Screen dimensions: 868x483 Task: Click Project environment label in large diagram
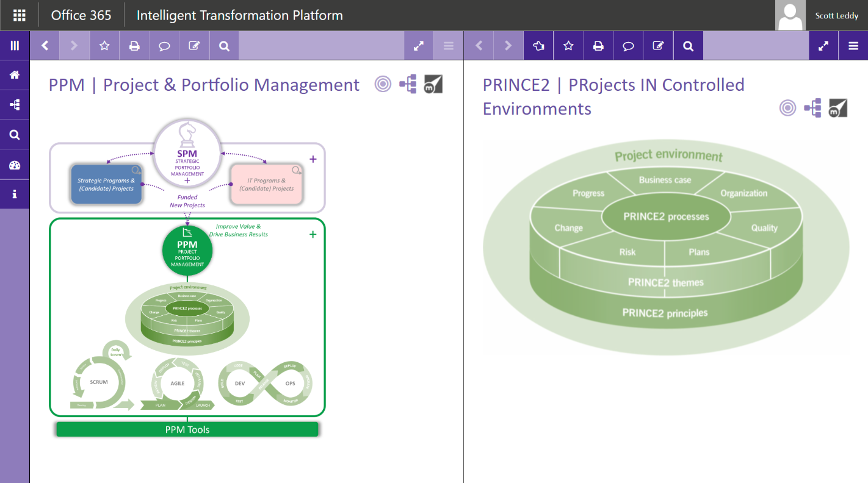668,156
